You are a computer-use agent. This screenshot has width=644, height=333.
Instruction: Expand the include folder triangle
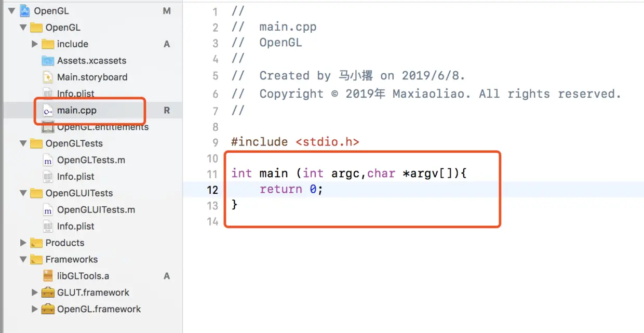[35, 44]
